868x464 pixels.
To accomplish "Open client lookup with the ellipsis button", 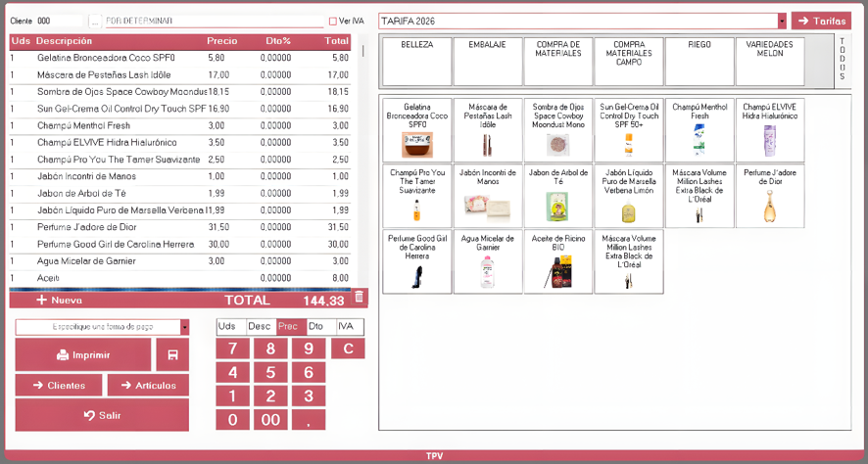I will pyautogui.click(x=95, y=21).
